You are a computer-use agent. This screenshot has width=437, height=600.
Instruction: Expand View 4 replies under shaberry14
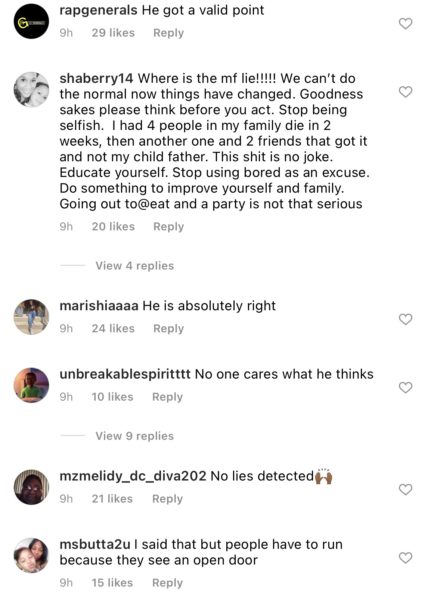point(135,266)
